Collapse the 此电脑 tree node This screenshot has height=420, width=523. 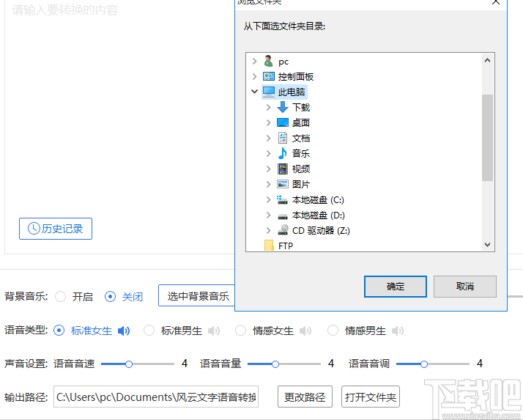coord(254,91)
